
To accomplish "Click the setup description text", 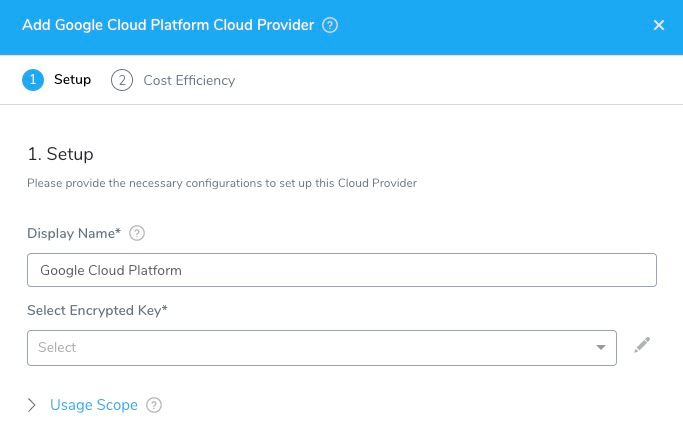I will click(222, 183).
